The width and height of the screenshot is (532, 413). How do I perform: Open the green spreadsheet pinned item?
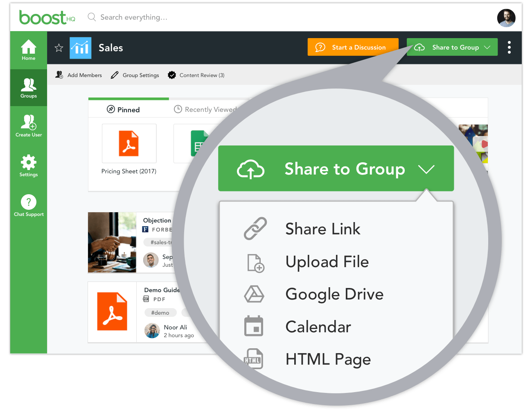point(200,143)
